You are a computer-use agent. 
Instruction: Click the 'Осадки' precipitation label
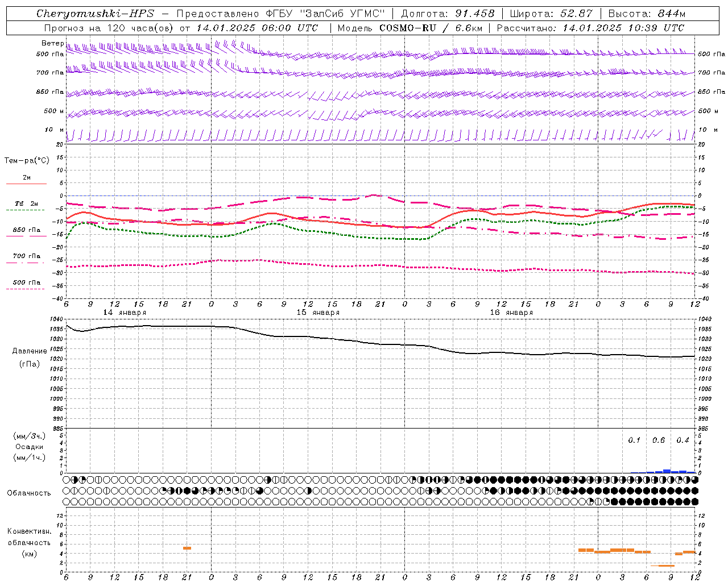pos(30,447)
